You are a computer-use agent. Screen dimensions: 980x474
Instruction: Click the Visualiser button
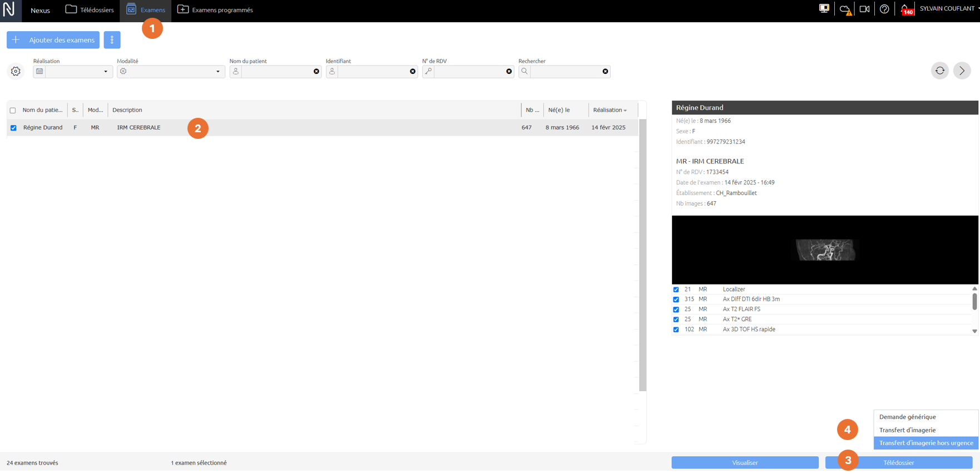(x=745, y=462)
